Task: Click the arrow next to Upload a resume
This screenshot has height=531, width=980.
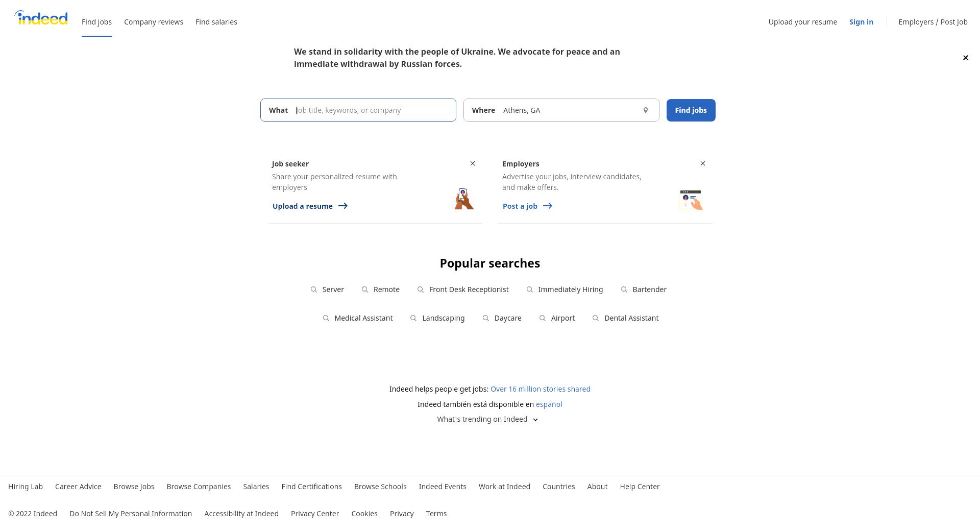Action: (343, 206)
